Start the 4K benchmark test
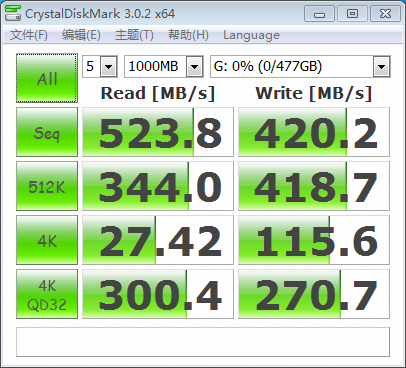Image resolution: width=406 pixels, height=368 pixels. [x=47, y=240]
